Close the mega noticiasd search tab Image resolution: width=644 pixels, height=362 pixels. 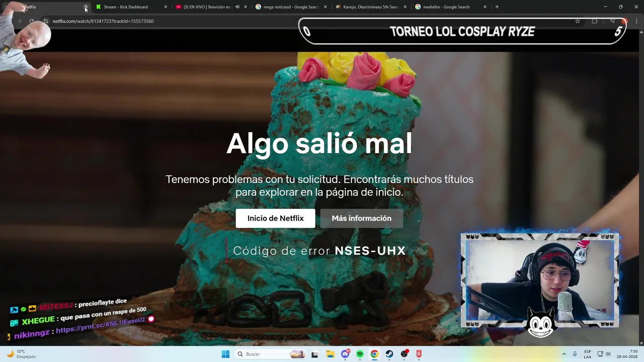pyautogui.click(x=325, y=7)
